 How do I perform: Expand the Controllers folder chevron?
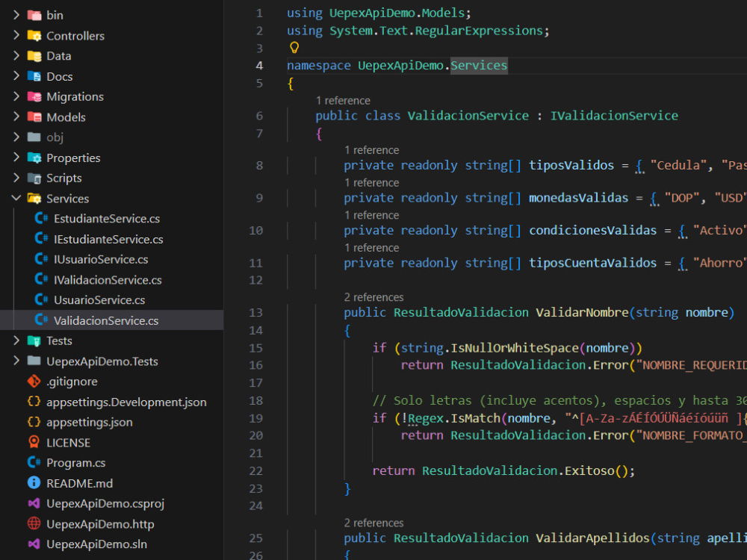16,35
